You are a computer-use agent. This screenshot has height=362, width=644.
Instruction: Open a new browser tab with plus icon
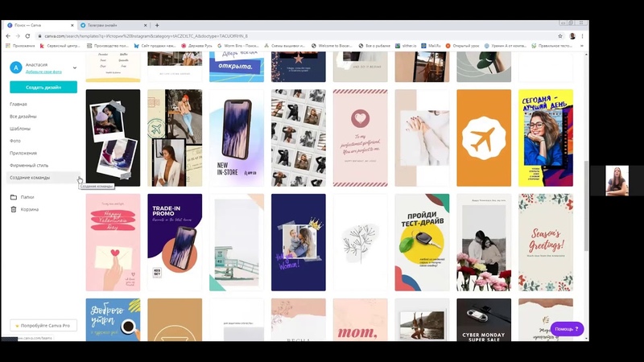click(157, 26)
